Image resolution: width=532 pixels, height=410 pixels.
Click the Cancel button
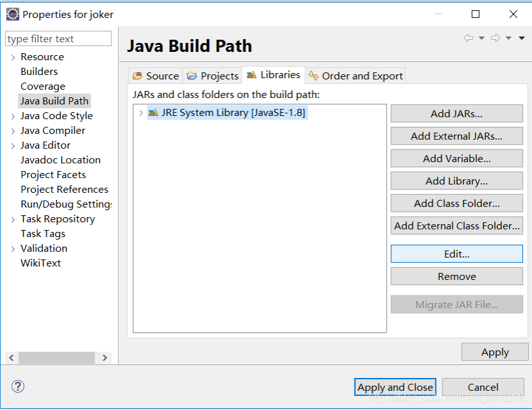point(483,387)
